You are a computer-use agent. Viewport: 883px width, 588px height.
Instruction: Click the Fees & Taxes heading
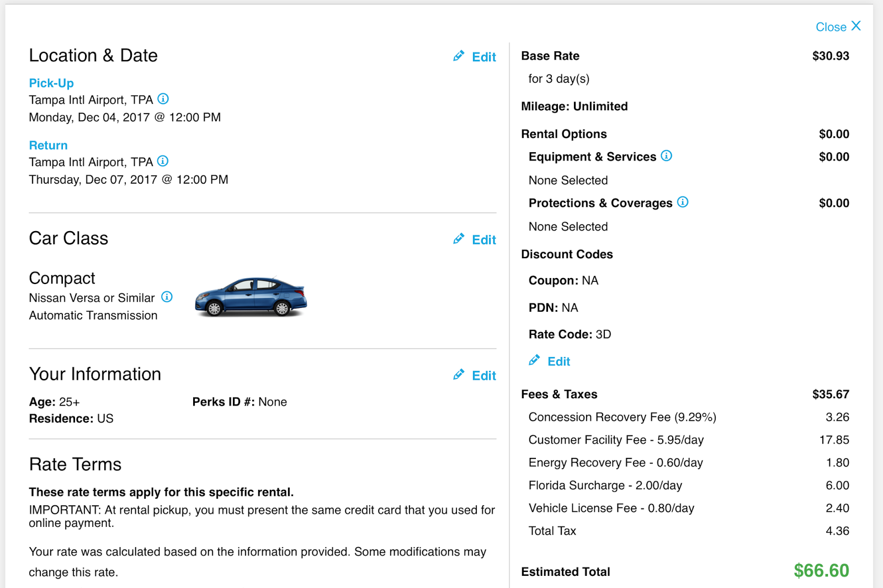pyautogui.click(x=559, y=394)
